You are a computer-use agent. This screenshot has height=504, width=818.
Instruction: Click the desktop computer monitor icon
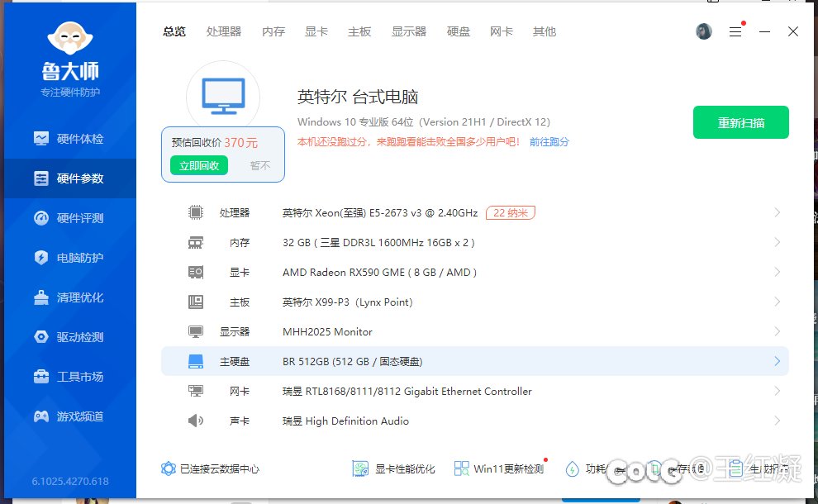point(223,97)
